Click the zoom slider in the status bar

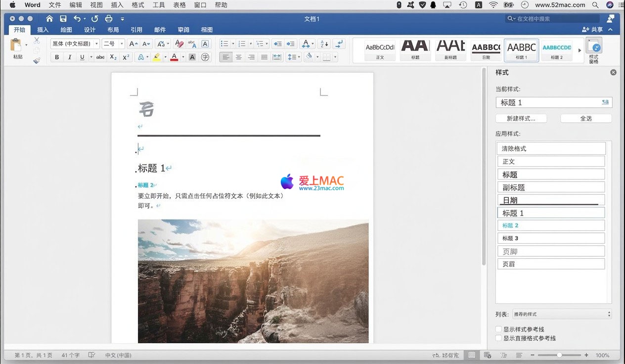(559, 355)
